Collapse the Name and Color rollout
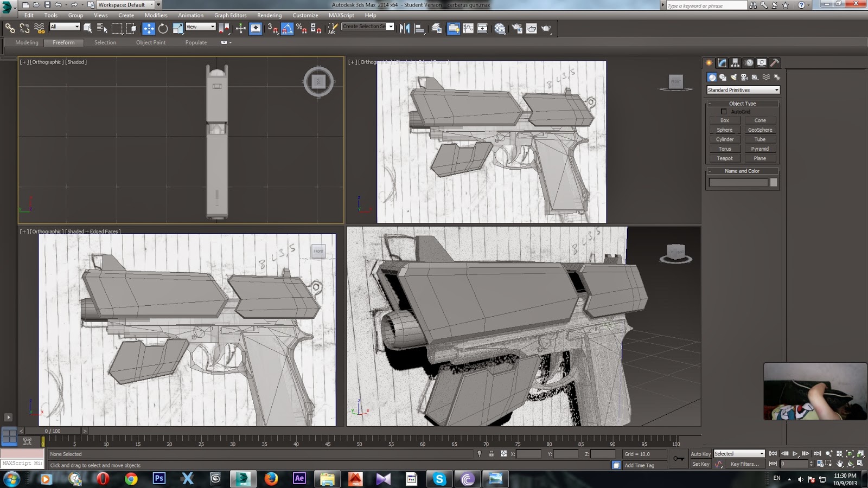This screenshot has width=868, height=488. tap(743, 171)
